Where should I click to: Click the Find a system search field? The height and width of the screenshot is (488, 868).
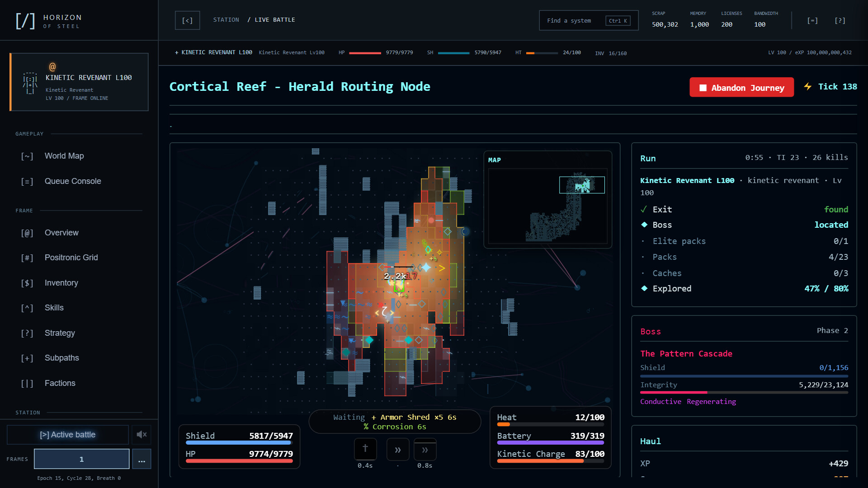(589, 20)
